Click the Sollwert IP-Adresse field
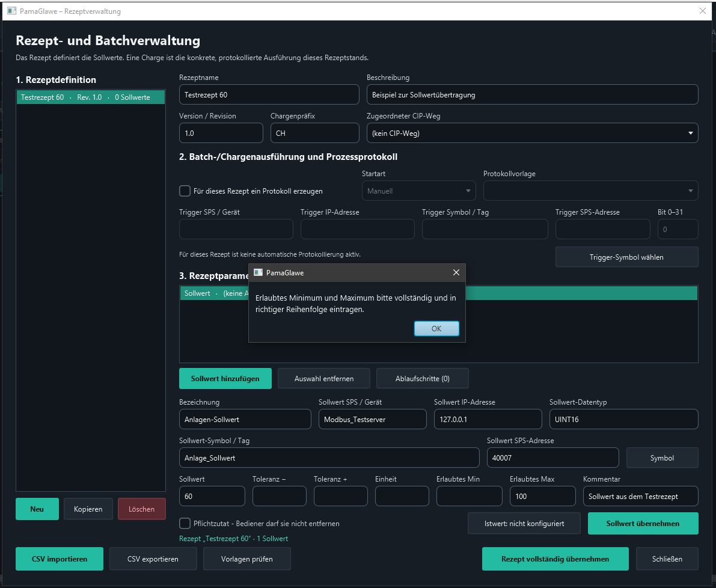This screenshot has height=588, width=716. (488, 419)
